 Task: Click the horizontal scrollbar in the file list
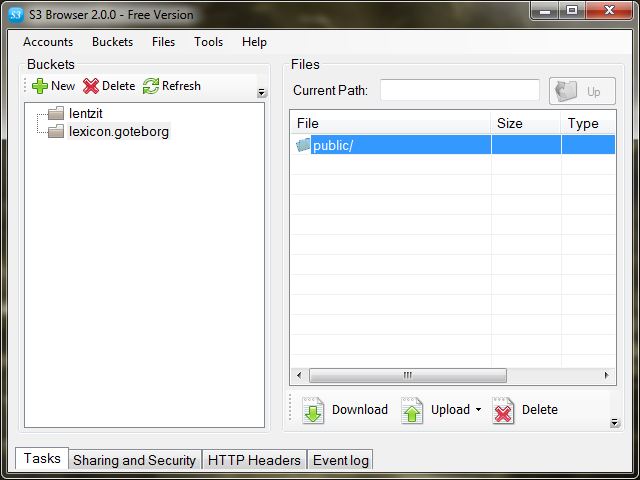click(x=407, y=376)
